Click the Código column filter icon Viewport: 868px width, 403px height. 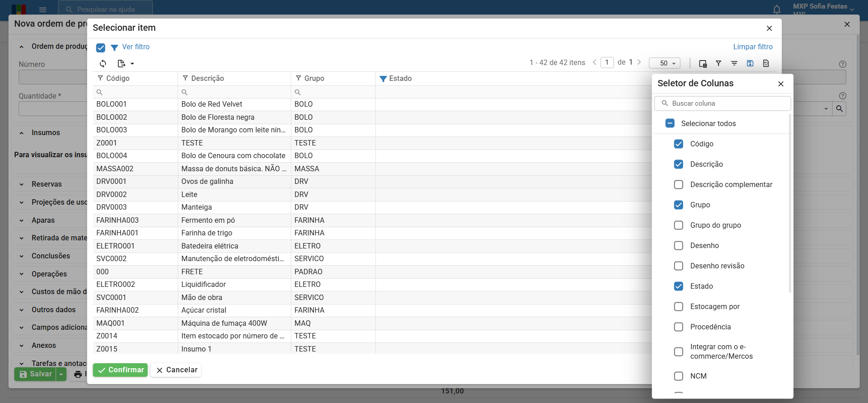click(100, 78)
